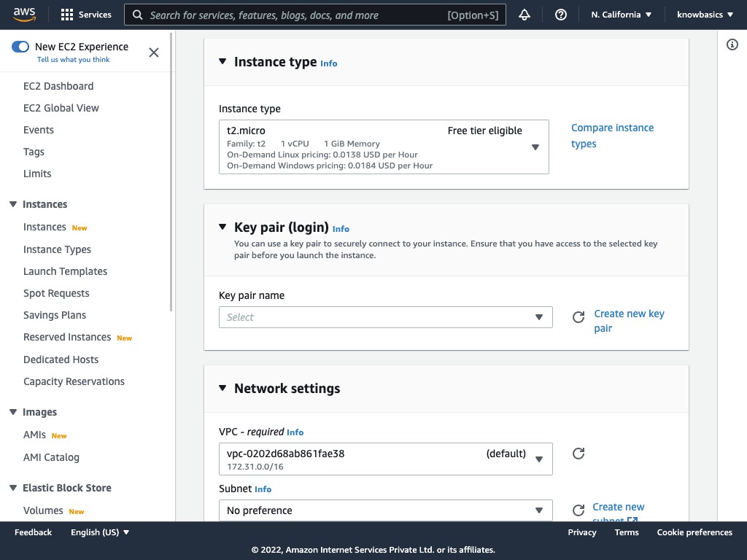This screenshot has height=560, width=747.
Task: Open Launch Templates
Action: coord(65,271)
